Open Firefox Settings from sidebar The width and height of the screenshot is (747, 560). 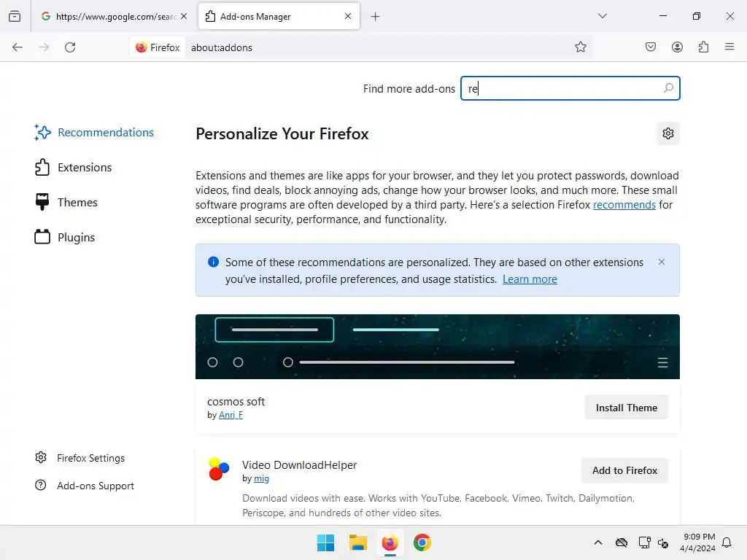pos(80,458)
